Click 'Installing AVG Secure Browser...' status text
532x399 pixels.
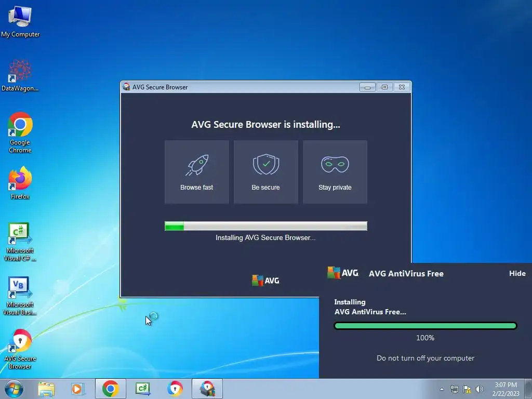(265, 238)
